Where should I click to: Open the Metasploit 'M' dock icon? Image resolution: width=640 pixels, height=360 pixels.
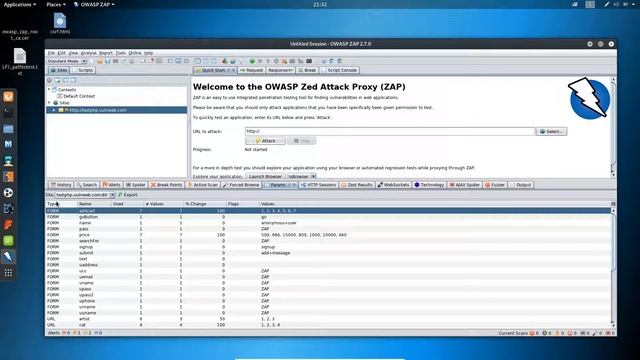click(8, 144)
